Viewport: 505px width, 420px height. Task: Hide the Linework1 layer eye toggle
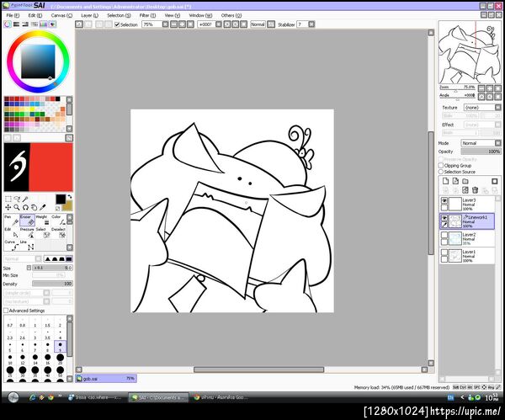(x=444, y=218)
